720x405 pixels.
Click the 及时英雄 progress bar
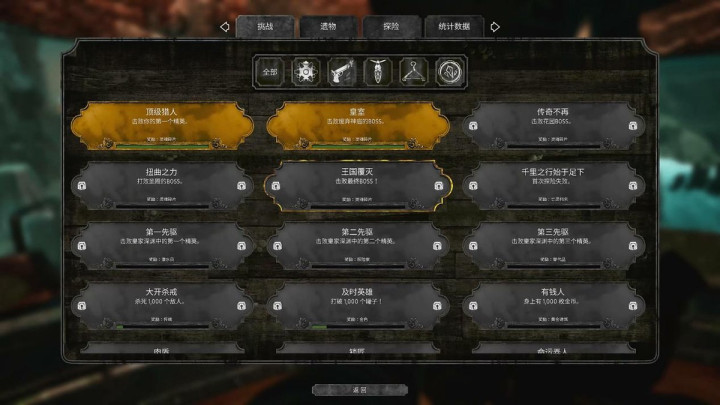coord(358,326)
